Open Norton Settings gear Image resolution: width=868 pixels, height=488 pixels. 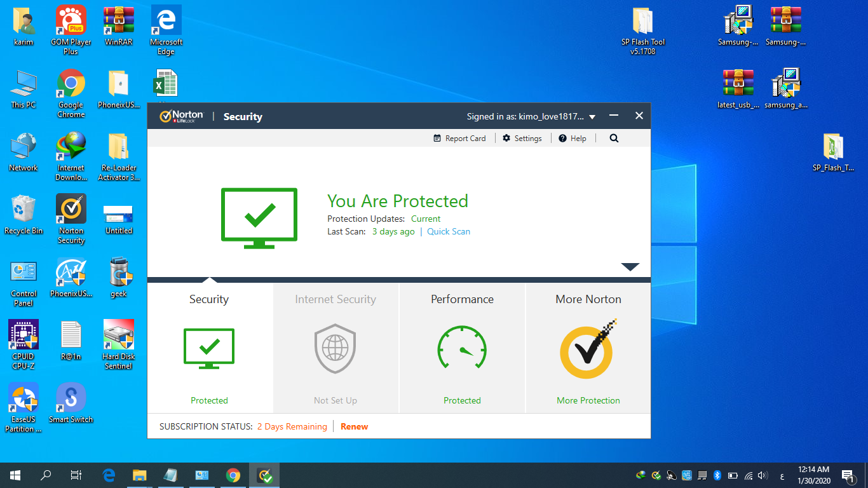point(522,139)
